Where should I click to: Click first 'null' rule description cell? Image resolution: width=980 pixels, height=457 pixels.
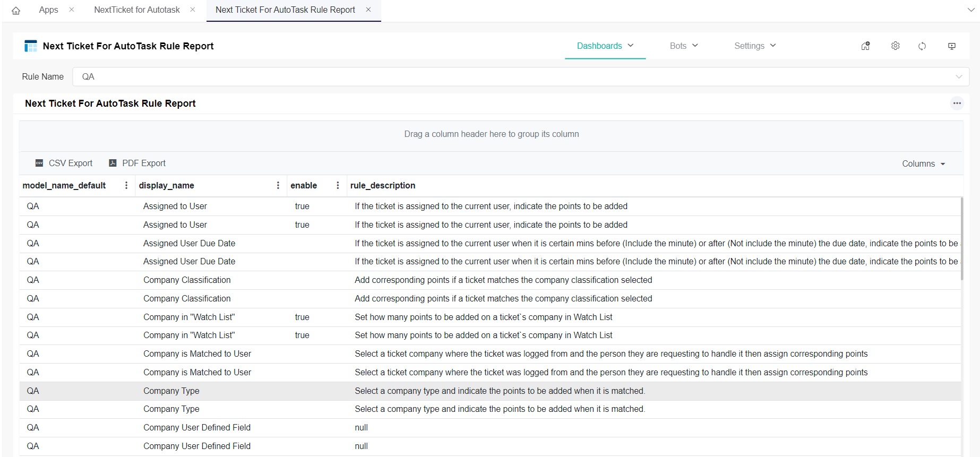[361, 427]
